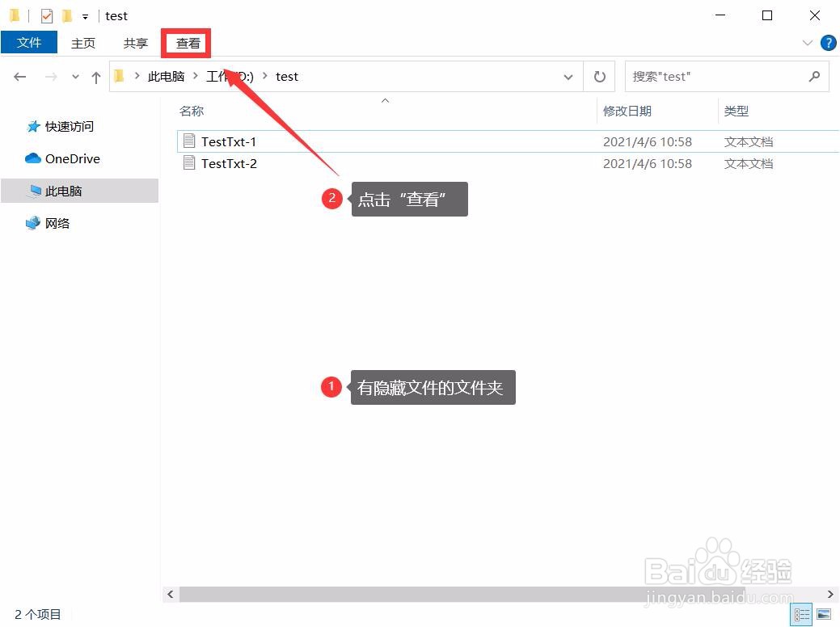Open the address bar history dropdown
Screen dimensions: 840x627
568,76
